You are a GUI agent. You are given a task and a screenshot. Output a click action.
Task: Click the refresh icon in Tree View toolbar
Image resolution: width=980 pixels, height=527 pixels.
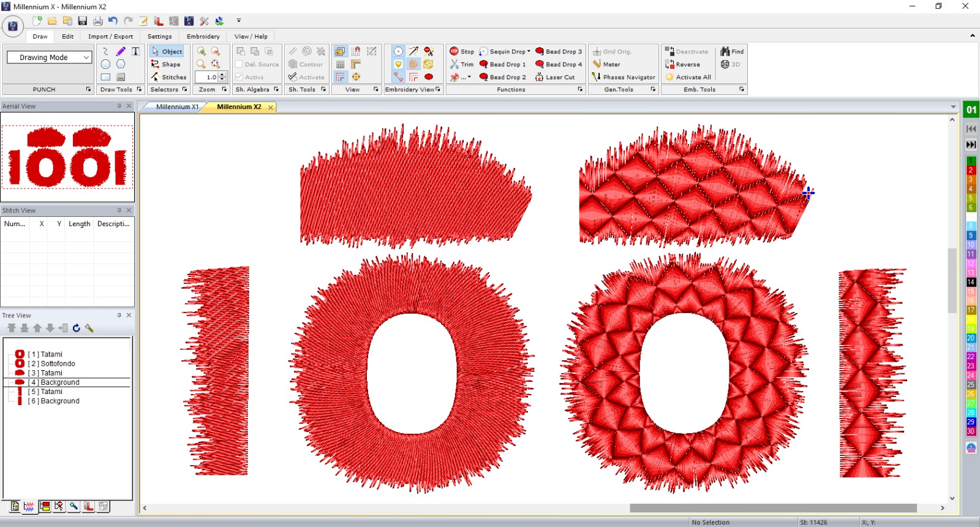point(76,328)
